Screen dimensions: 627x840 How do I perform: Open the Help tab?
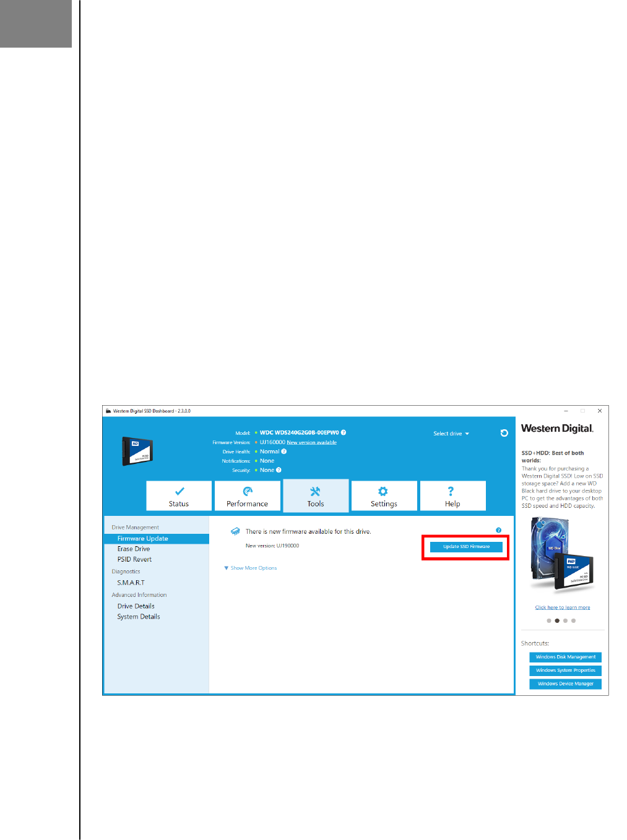452,495
